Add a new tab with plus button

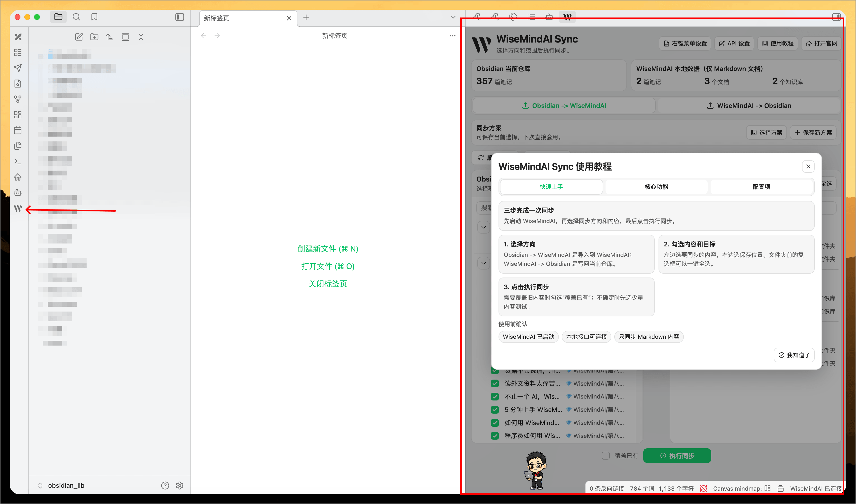306,17
